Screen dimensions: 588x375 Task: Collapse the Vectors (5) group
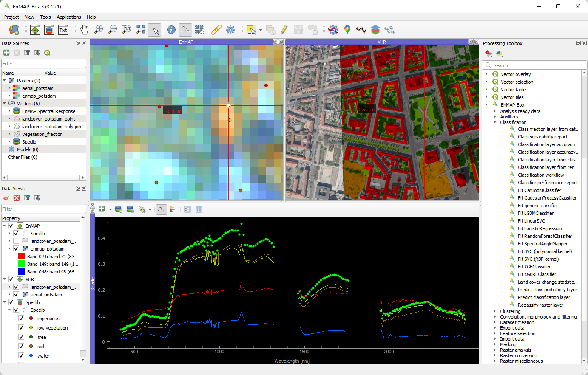4,104
